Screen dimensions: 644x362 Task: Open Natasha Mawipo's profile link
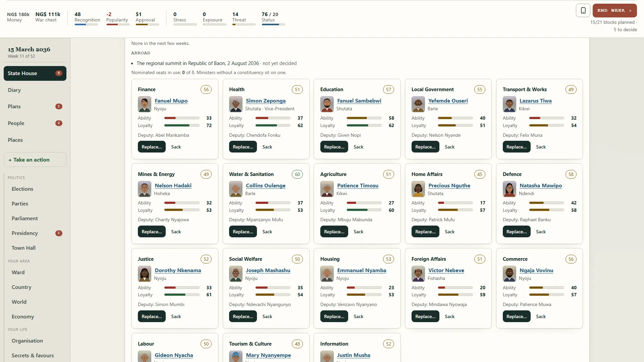pos(541,186)
